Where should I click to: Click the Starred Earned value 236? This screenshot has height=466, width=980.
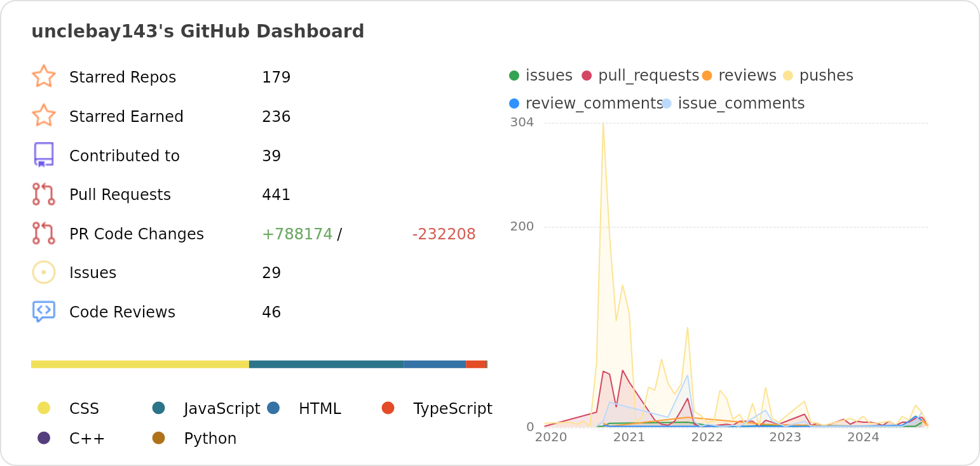(276, 116)
